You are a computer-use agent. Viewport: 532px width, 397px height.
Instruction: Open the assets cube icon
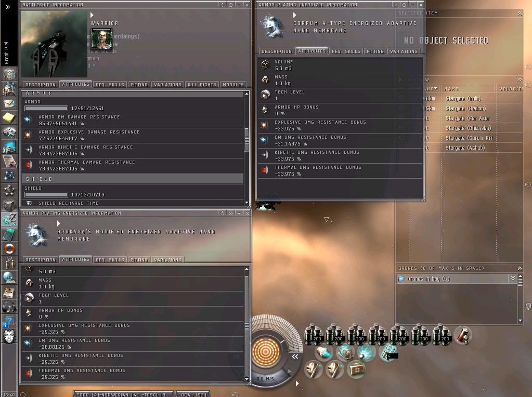pos(9,205)
